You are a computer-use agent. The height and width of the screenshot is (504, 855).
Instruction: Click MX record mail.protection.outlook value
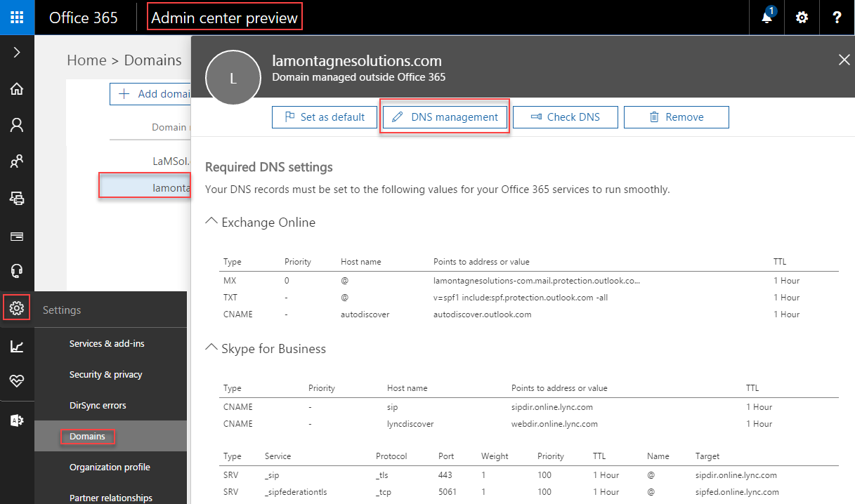point(537,280)
